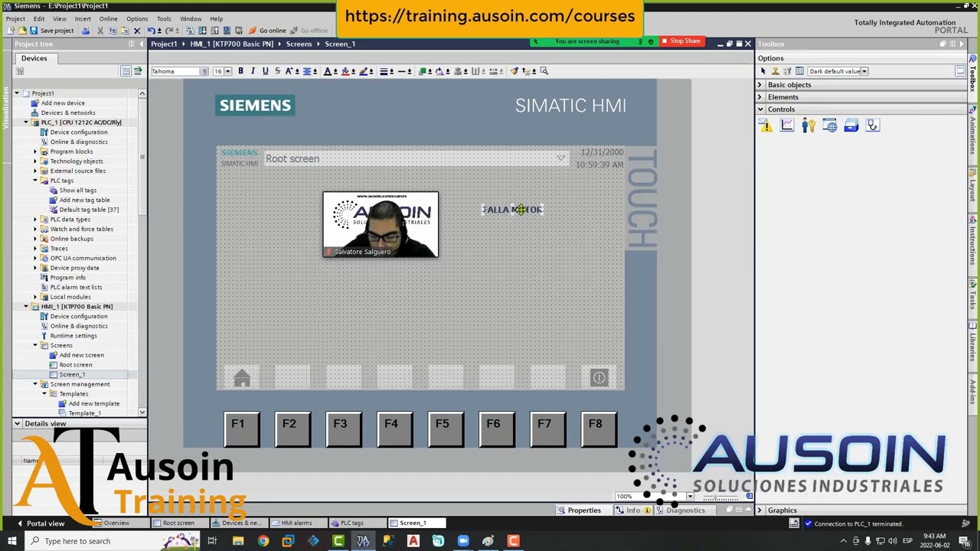Screen dimensions: 980x551
Task: Select the User view control icon
Action: [808, 126]
